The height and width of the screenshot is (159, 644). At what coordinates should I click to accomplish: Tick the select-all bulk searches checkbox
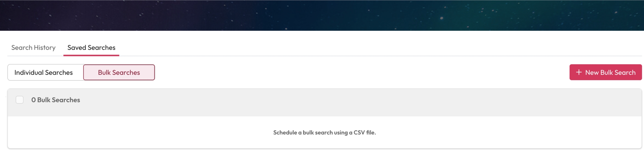click(x=20, y=100)
